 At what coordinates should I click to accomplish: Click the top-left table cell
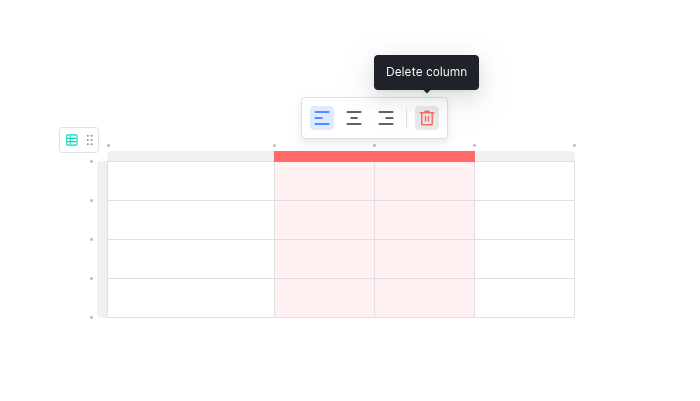click(x=190, y=181)
